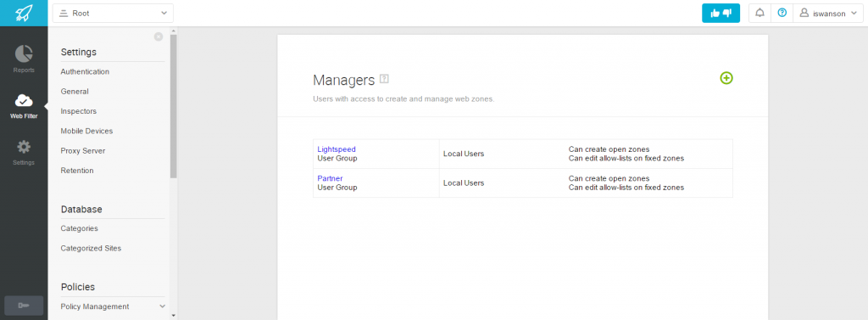
Task: Click the sidebar scrollbar thumb
Action: (173, 106)
